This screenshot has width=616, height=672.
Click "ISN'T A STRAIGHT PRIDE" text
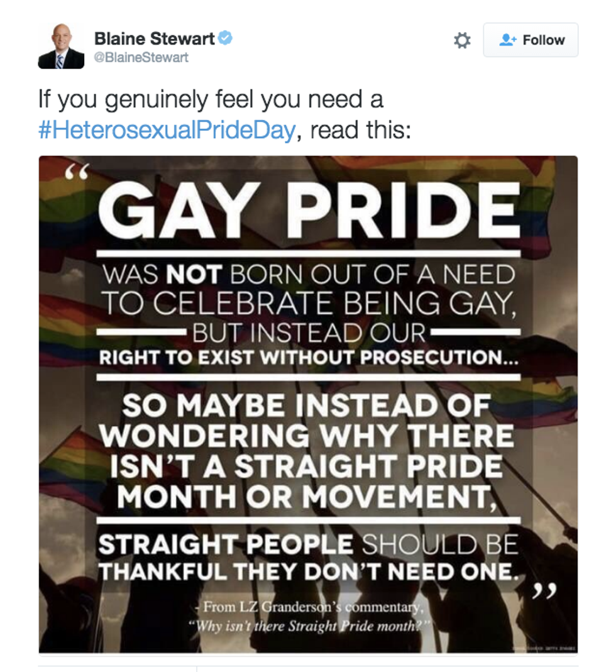[x=307, y=466]
